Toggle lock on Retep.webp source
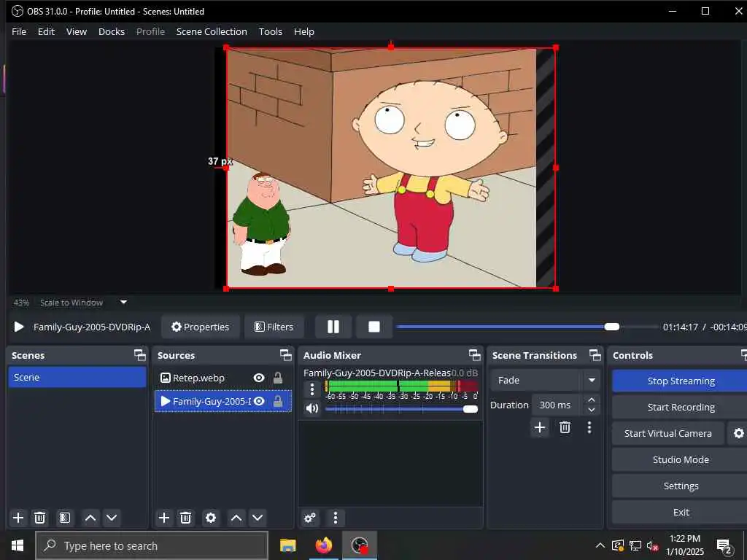 tap(278, 378)
